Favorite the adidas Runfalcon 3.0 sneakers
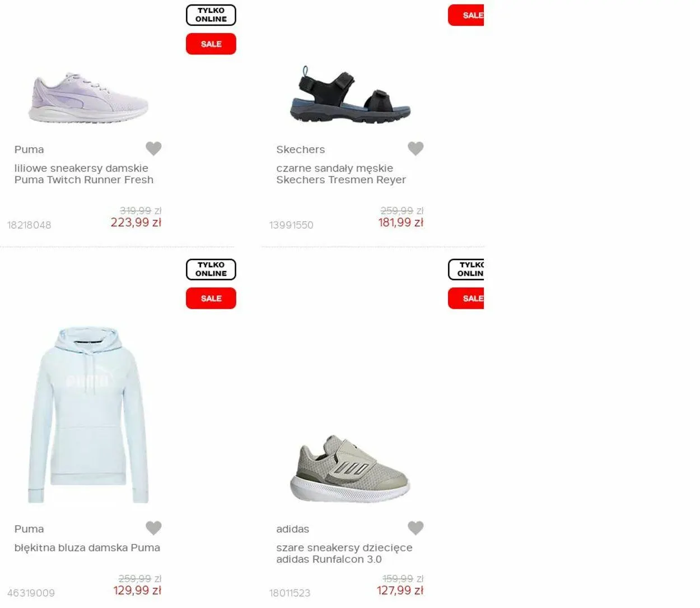Image resolution: width=700 pixels, height=608 pixels. [416, 528]
